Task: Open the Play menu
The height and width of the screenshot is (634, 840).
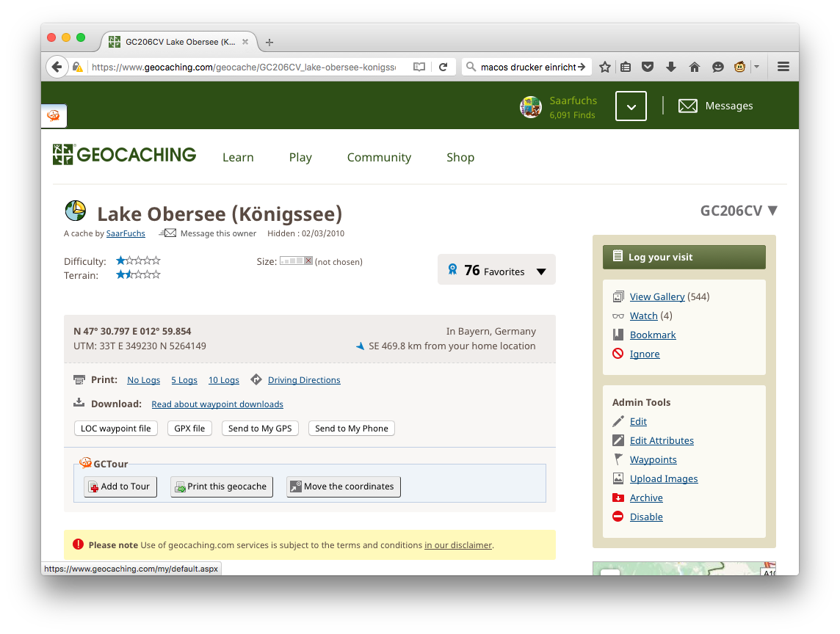Action: tap(300, 158)
